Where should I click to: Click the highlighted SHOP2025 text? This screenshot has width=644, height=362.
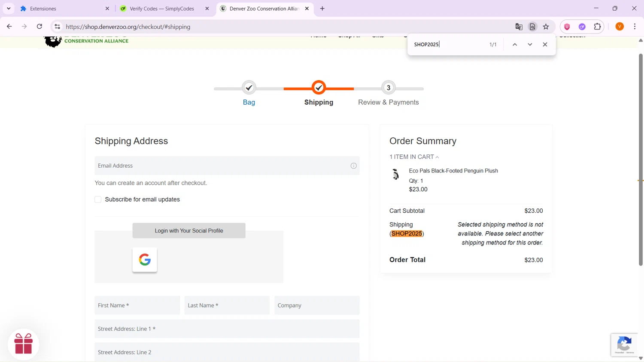point(407,234)
